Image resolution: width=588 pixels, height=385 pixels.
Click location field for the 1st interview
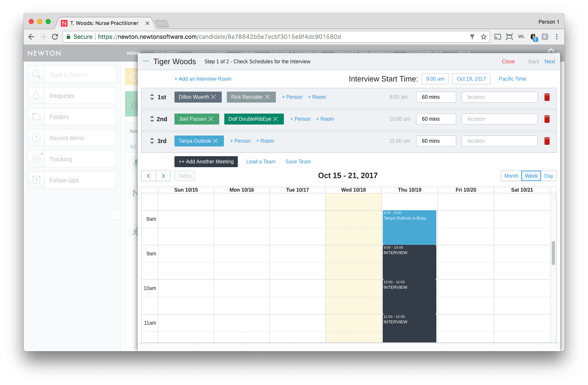[x=499, y=97]
